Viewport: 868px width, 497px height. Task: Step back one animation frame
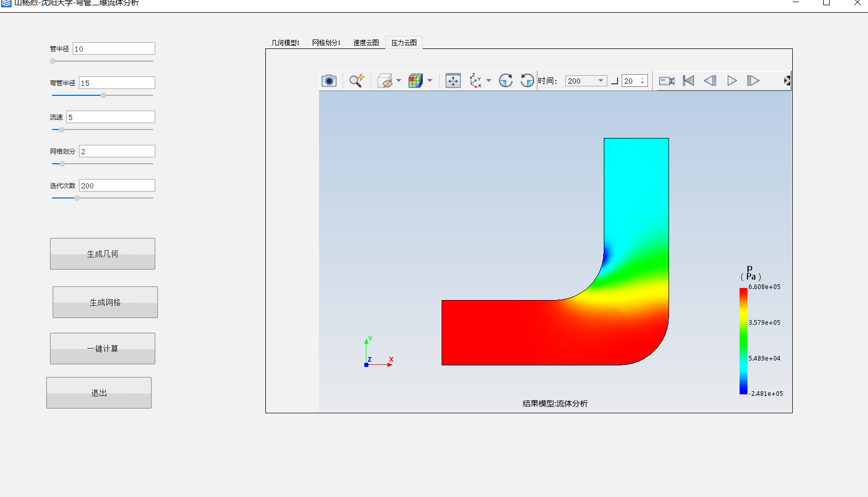click(x=710, y=81)
